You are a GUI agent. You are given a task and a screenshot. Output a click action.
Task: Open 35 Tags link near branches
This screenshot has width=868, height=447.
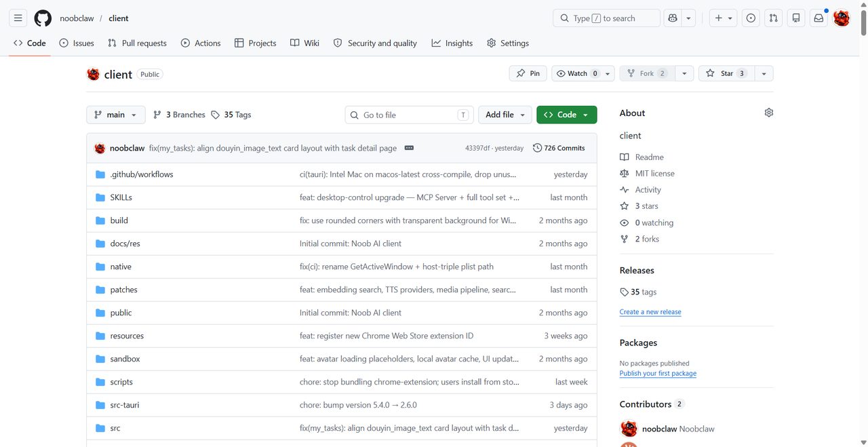tap(231, 115)
